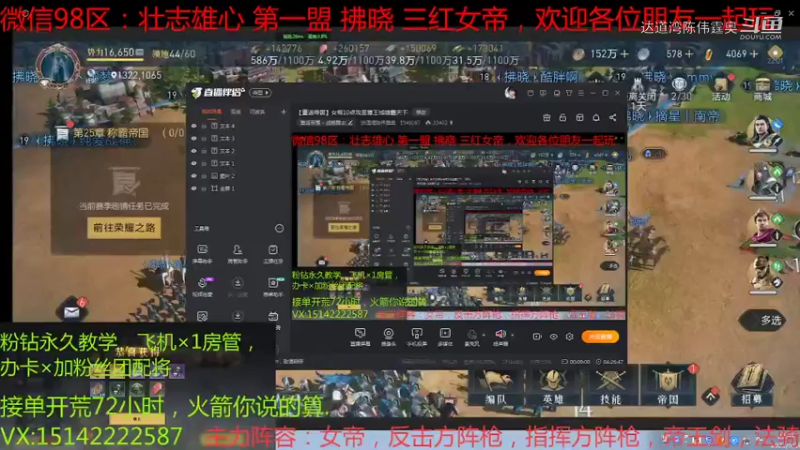Open the hamburger menu in the companion title bar

(581, 93)
